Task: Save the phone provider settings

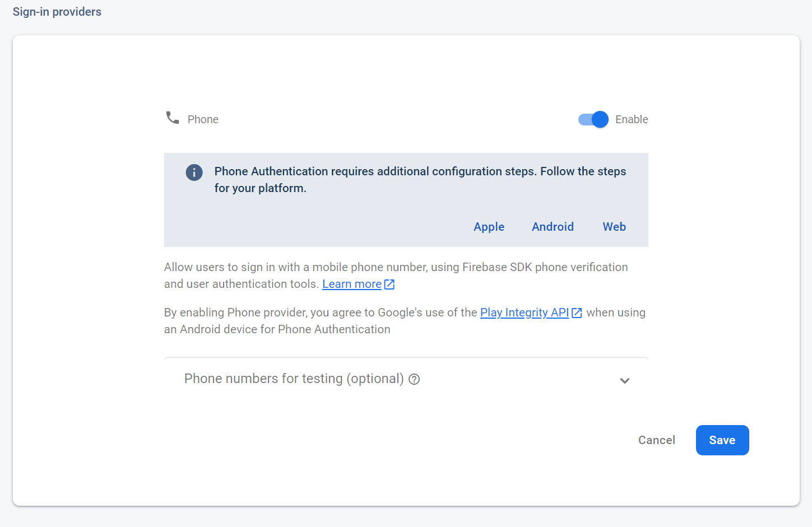Action: tap(722, 440)
